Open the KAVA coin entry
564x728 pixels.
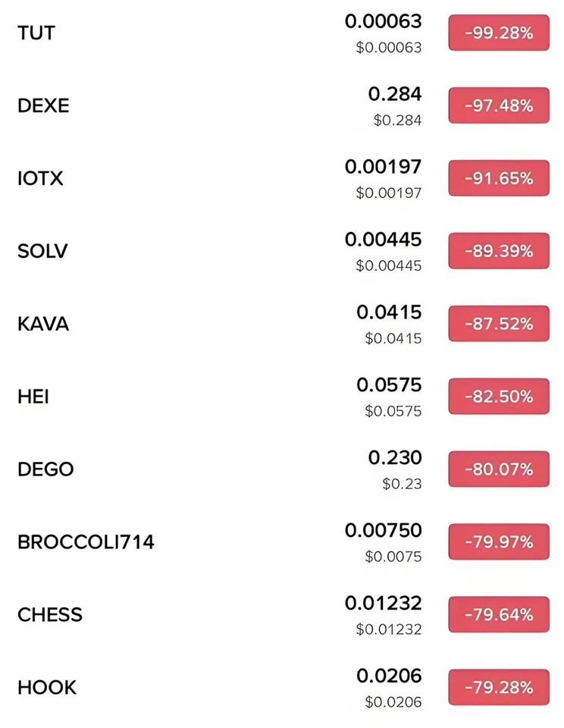tap(282, 324)
